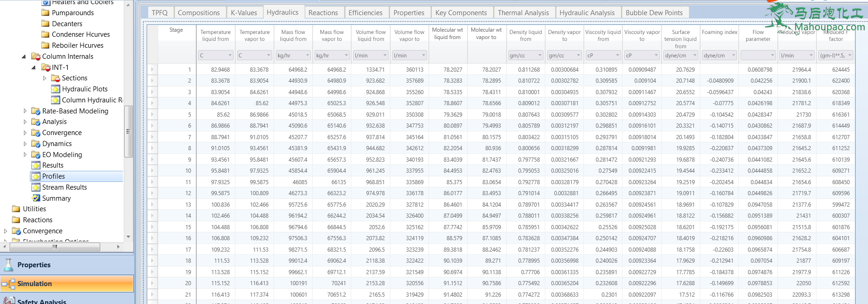
Task: Open Surface tension unit dropdown
Action: [695, 56]
